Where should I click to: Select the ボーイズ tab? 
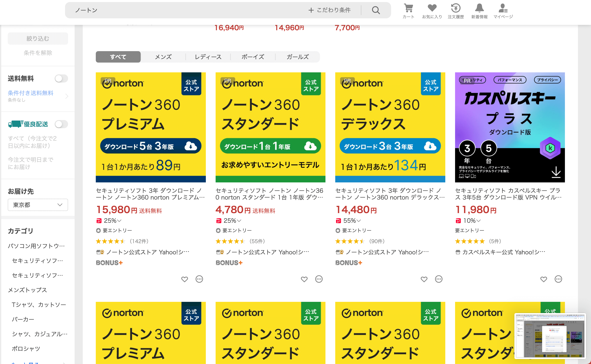[253, 57]
